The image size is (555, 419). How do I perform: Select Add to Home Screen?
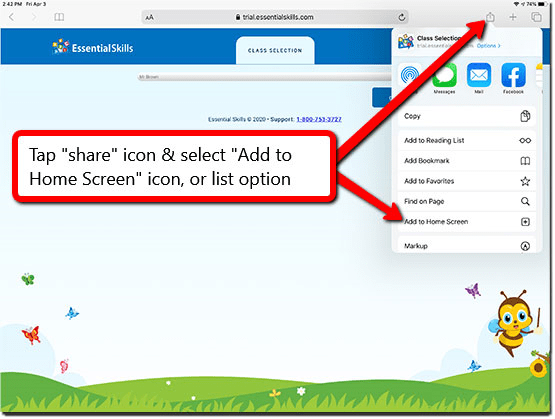click(x=467, y=222)
